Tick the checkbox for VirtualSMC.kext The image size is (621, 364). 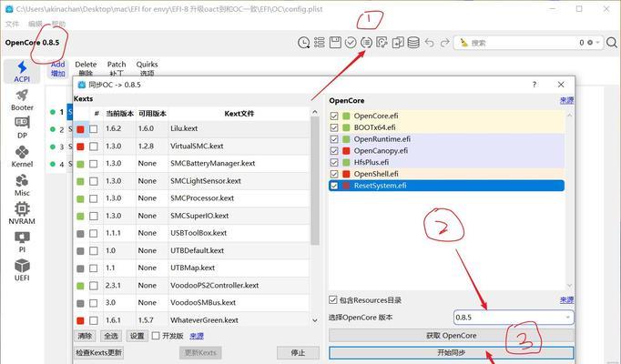tap(94, 147)
